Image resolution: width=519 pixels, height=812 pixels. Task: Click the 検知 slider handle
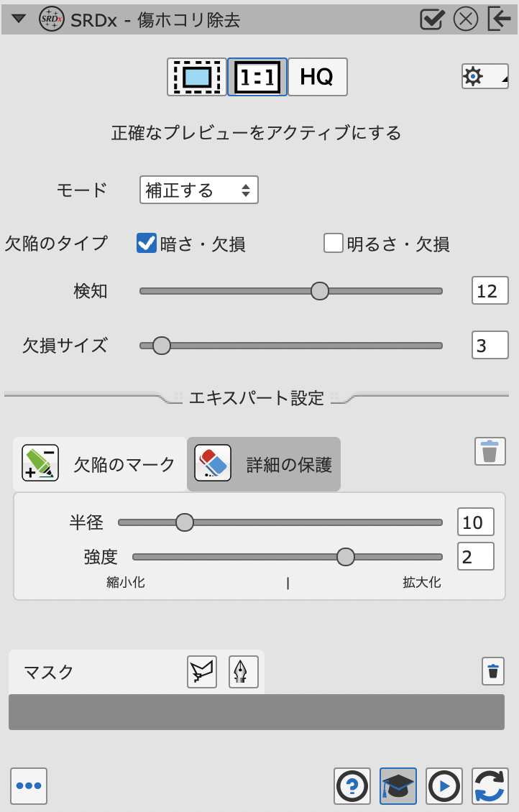click(320, 291)
